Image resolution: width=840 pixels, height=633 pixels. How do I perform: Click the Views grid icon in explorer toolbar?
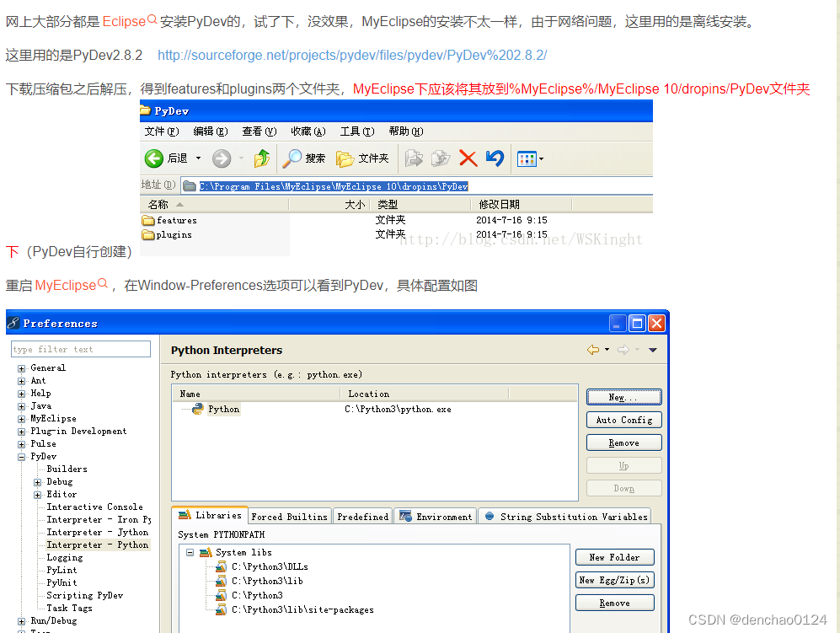[527, 158]
